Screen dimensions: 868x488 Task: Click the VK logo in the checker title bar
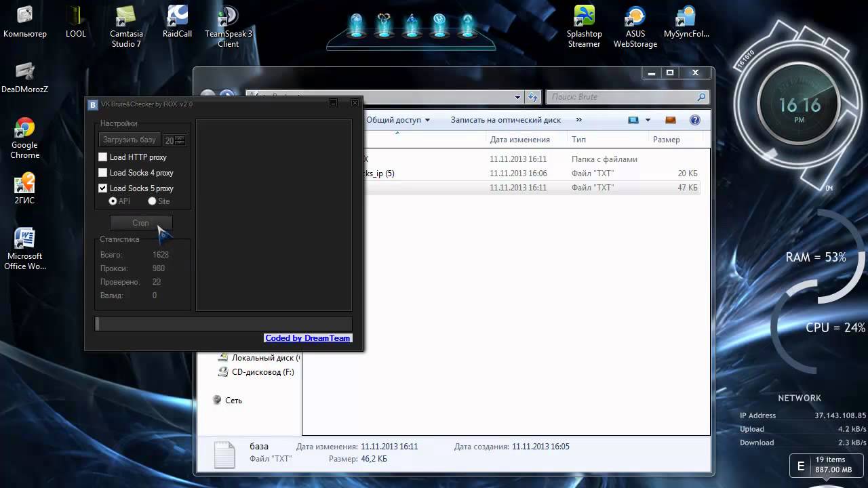pos(93,104)
